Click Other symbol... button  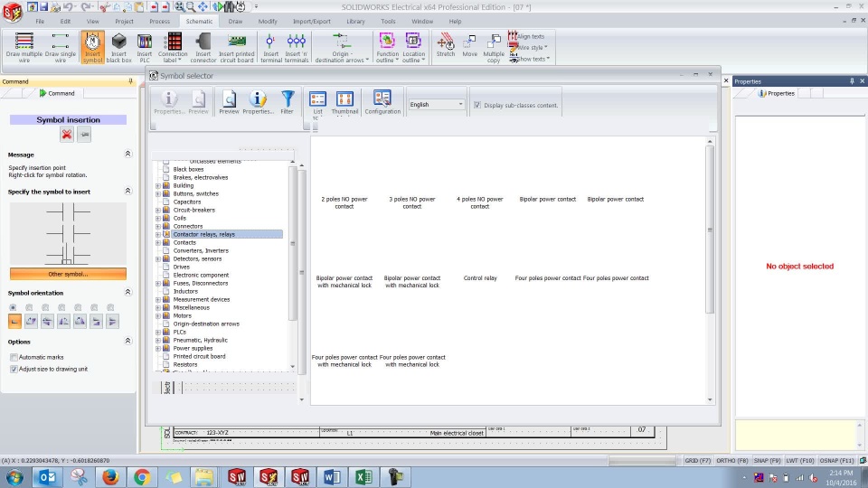click(x=68, y=274)
